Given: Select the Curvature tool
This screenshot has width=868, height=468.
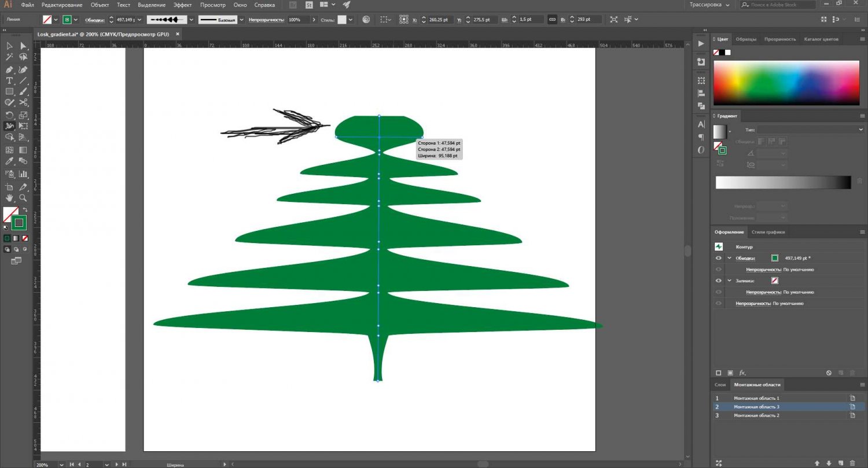Looking at the screenshot, I should 23,69.
